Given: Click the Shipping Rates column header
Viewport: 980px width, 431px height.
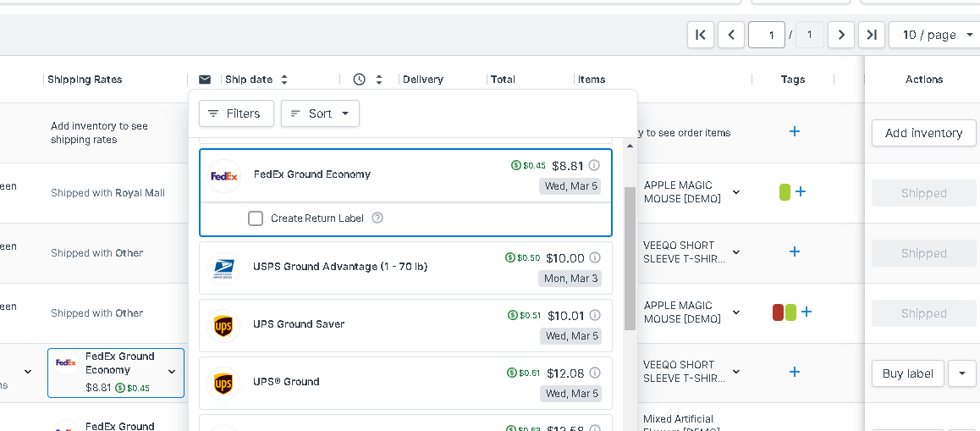Looking at the screenshot, I should [85, 80].
